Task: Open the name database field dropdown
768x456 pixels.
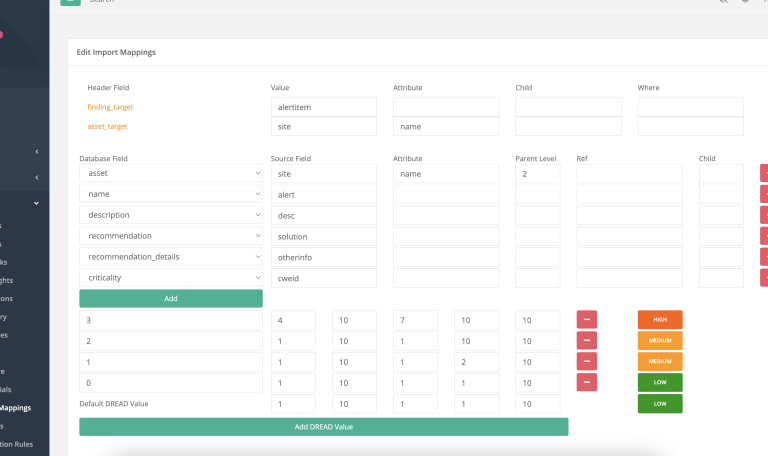Action: [x=171, y=194]
